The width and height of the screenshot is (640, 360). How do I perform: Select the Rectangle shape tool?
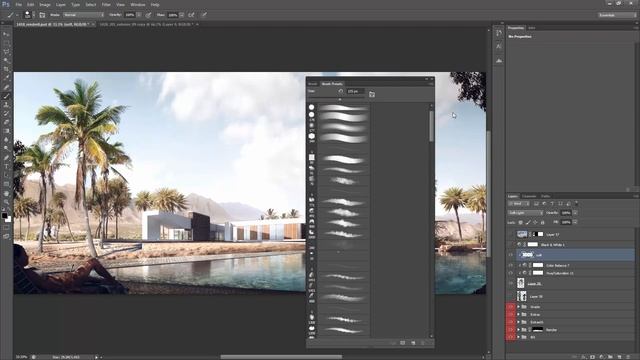(6, 184)
